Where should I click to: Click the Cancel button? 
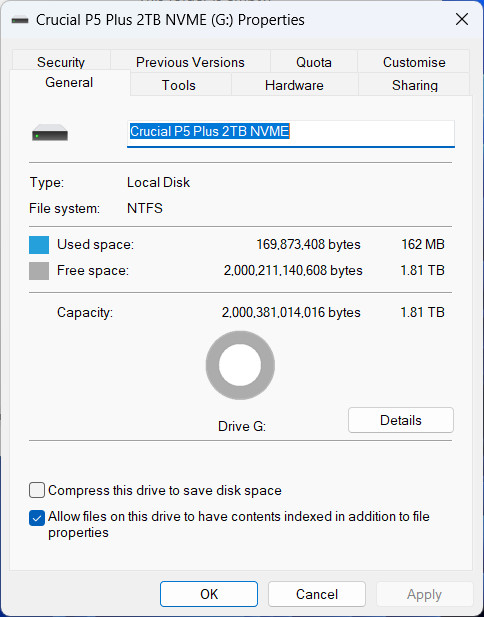[x=317, y=594]
